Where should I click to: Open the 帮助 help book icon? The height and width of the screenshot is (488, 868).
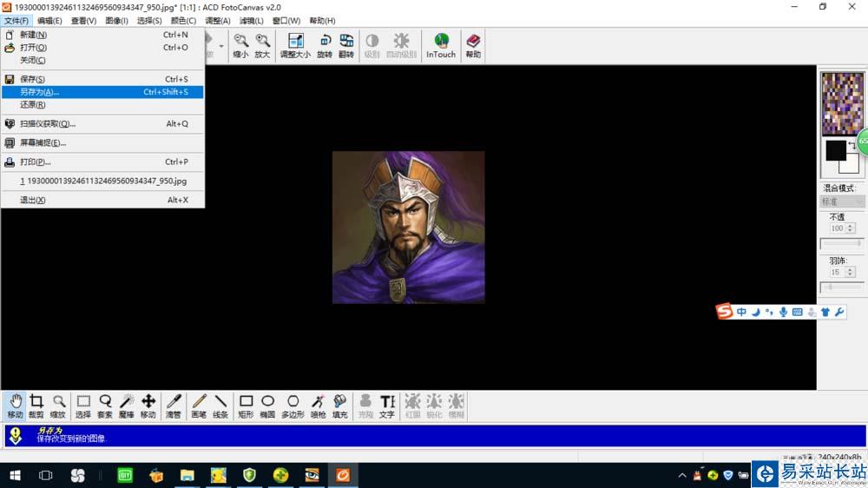pos(473,45)
